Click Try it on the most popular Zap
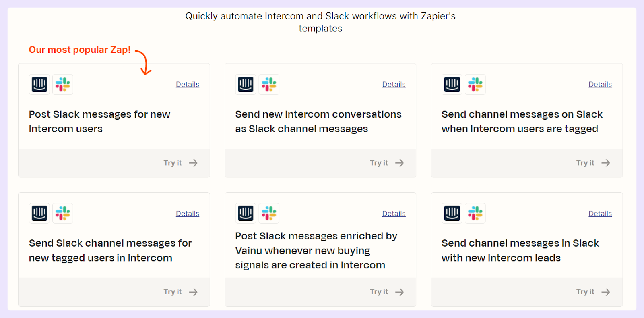Image resolution: width=644 pixels, height=318 pixels. (x=180, y=163)
